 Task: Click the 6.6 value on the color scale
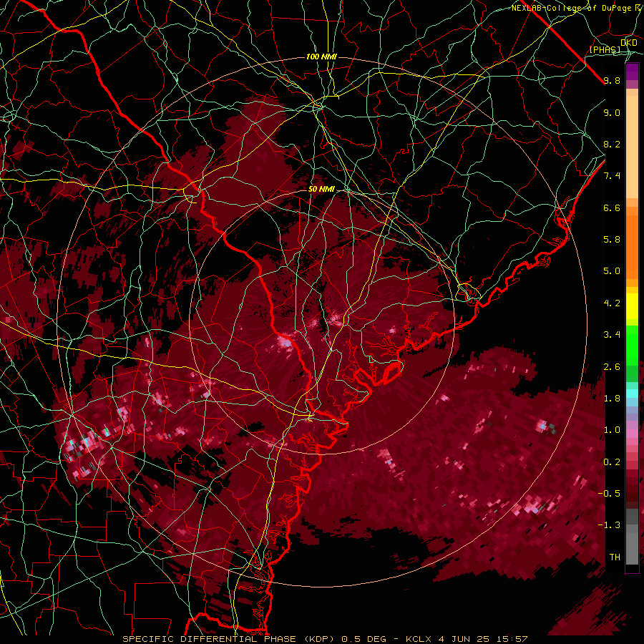(612, 208)
